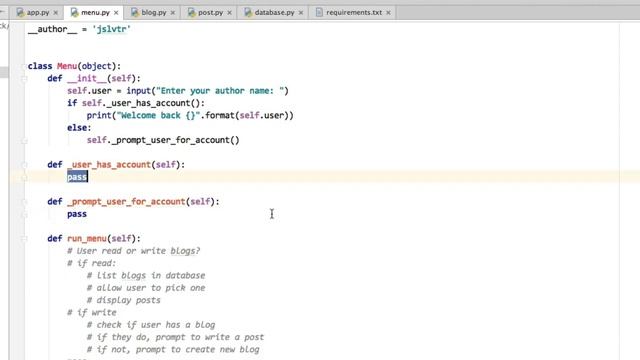Click the _prompt_user_for_account definition name
The width and height of the screenshot is (640, 360).
[126, 202]
